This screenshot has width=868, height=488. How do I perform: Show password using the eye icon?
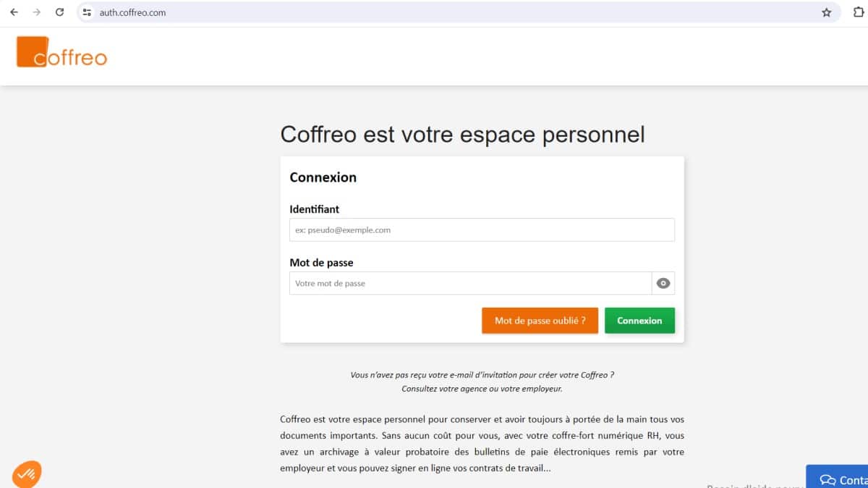coord(663,283)
